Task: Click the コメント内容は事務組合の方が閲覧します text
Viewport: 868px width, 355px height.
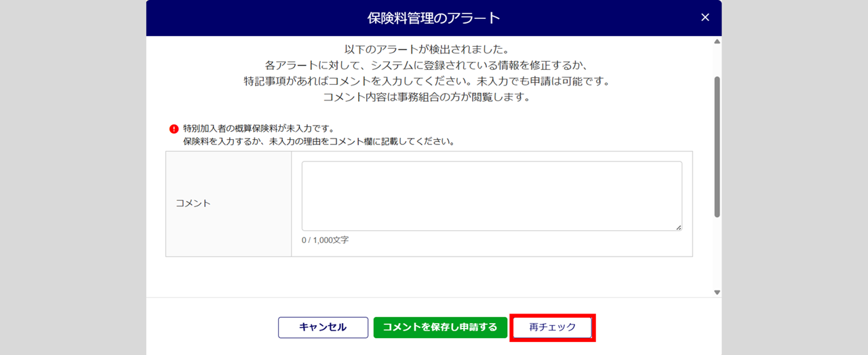Action: click(x=427, y=97)
